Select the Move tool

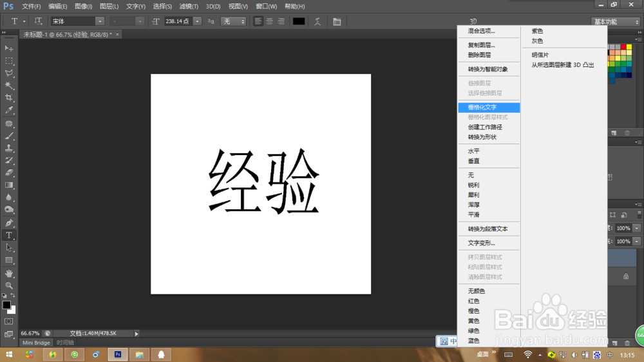(x=9, y=48)
